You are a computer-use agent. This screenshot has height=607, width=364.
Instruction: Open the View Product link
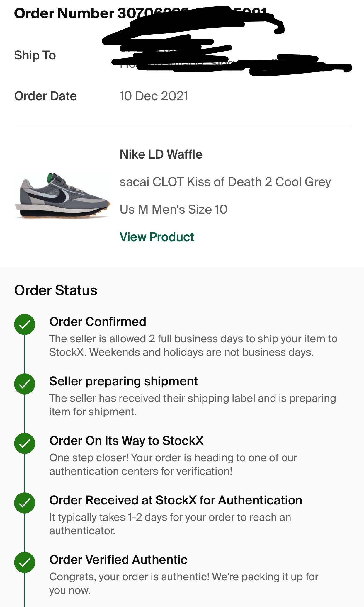pyautogui.click(x=157, y=237)
